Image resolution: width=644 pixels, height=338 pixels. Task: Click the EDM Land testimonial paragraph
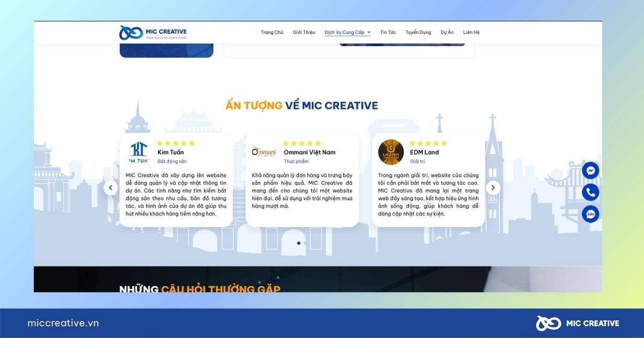coord(428,194)
